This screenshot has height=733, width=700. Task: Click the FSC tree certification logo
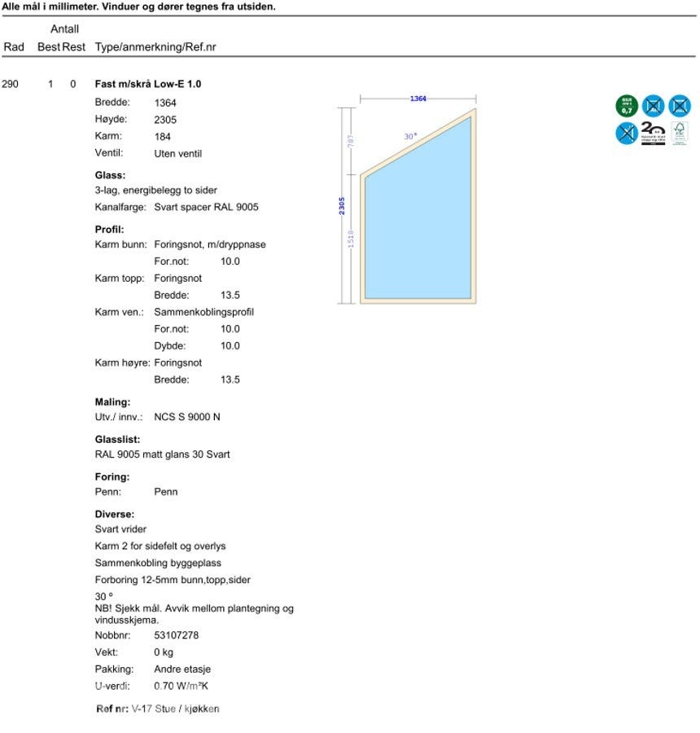tap(680, 134)
